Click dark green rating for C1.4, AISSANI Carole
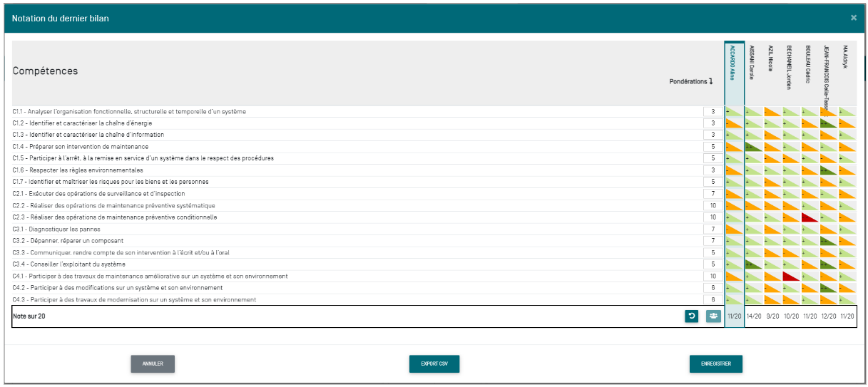This screenshot has width=868, height=387. pyautogui.click(x=753, y=147)
